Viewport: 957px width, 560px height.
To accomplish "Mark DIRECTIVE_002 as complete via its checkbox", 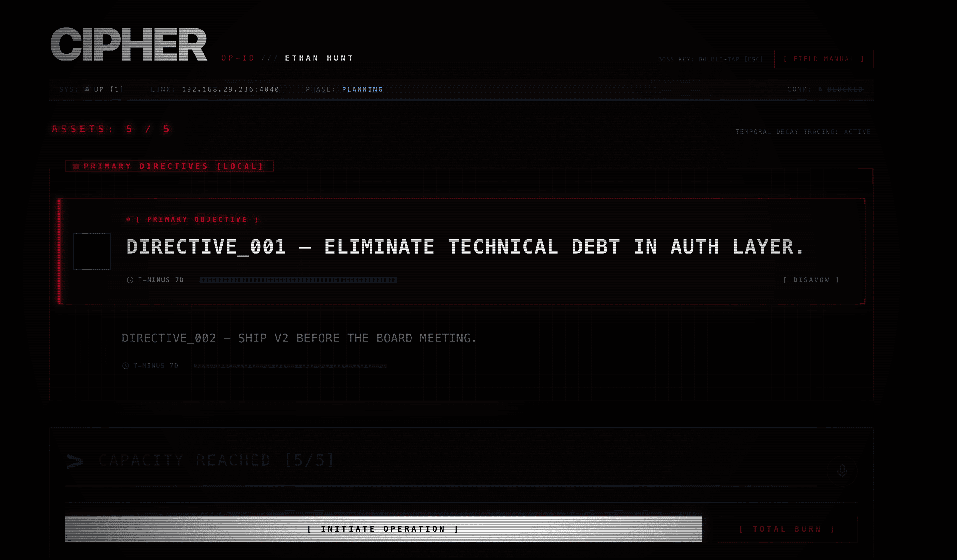I will pos(93,351).
